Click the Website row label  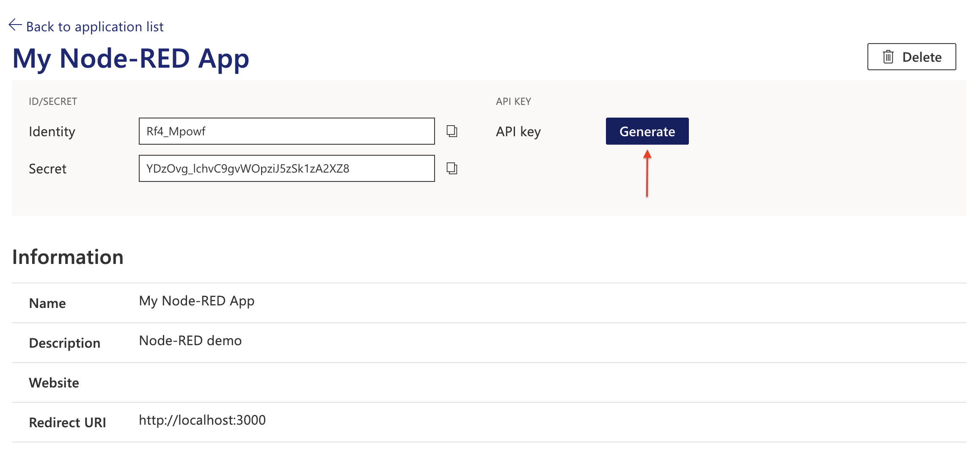click(x=54, y=383)
